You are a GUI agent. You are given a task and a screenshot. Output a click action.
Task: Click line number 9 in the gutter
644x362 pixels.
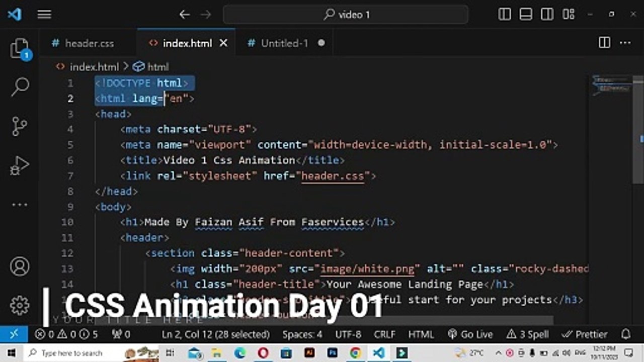(x=70, y=207)
